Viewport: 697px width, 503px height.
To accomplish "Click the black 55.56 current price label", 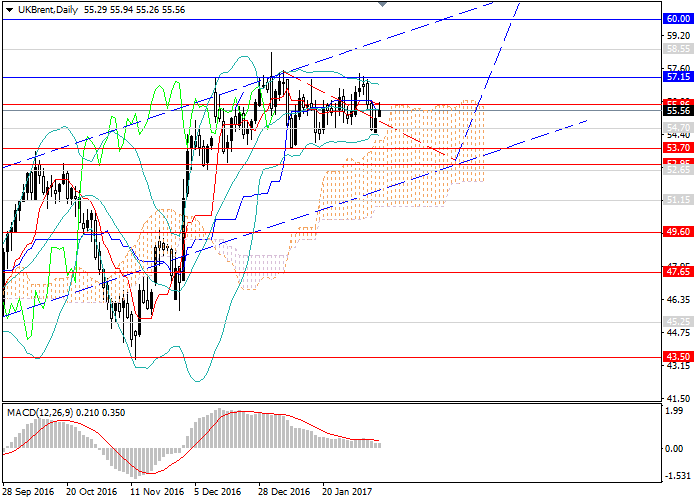I will coord(678,111).
